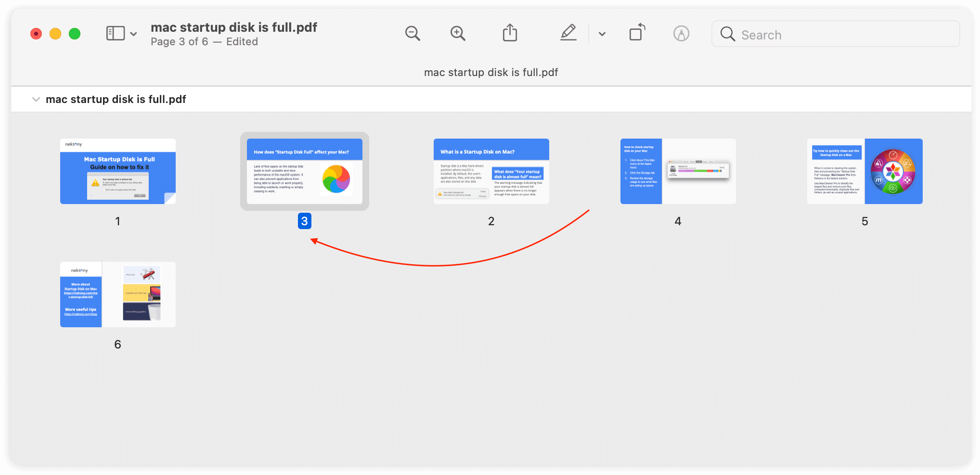Select the page 1 thumbnail

(x=117, y=171)
